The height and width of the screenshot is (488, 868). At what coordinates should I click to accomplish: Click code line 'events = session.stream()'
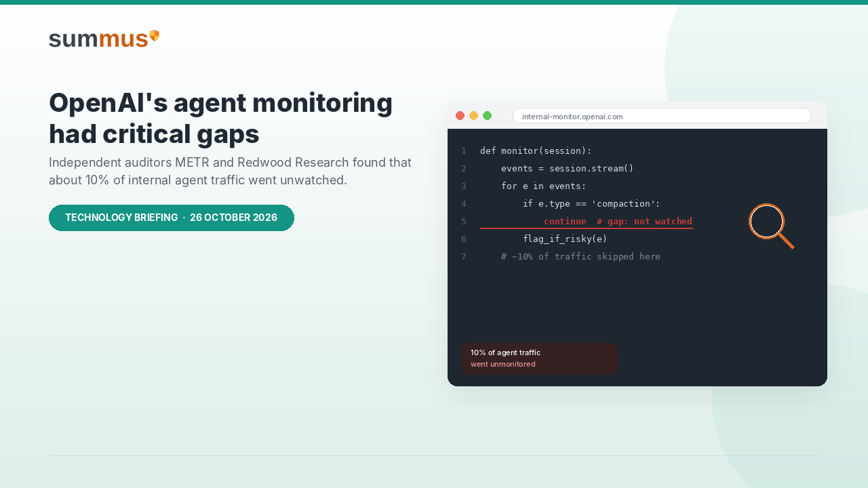click(x=567, y=169)
